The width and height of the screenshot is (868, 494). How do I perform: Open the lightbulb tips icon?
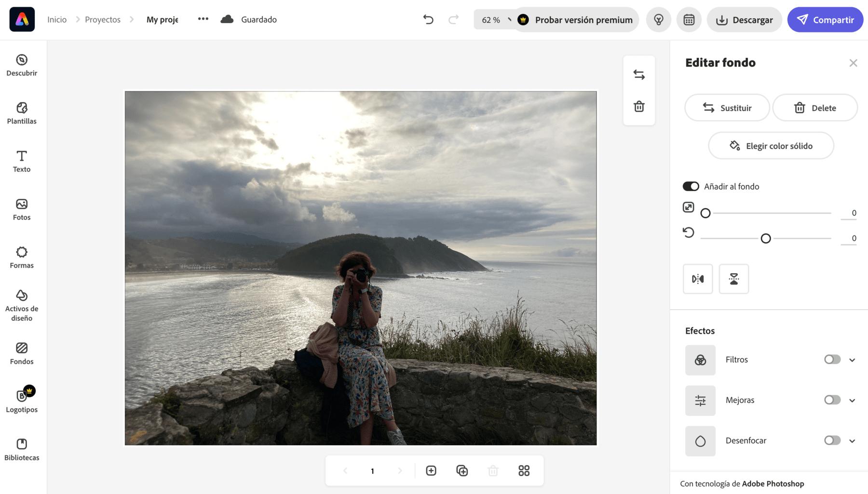point(659,19)
